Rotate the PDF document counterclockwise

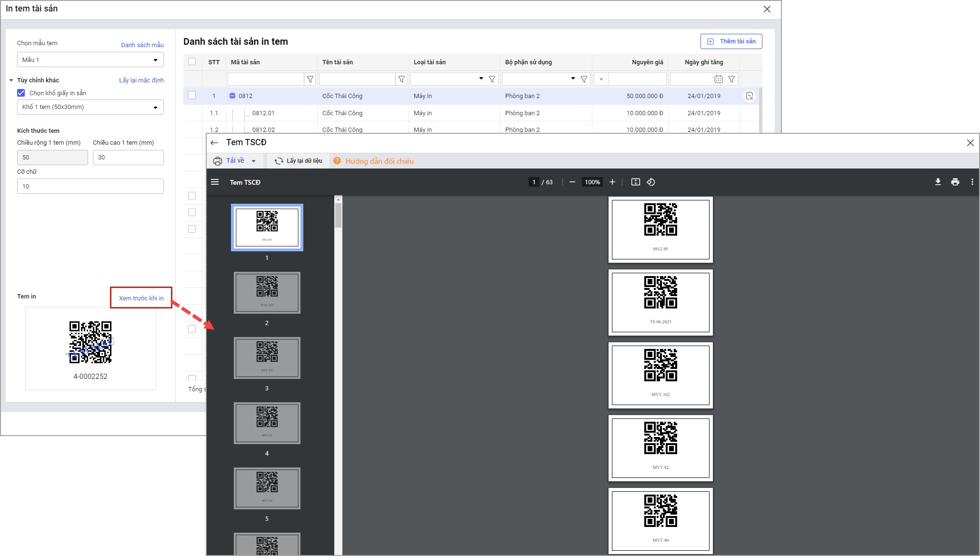pyautogui.click(x=651, y=182)
